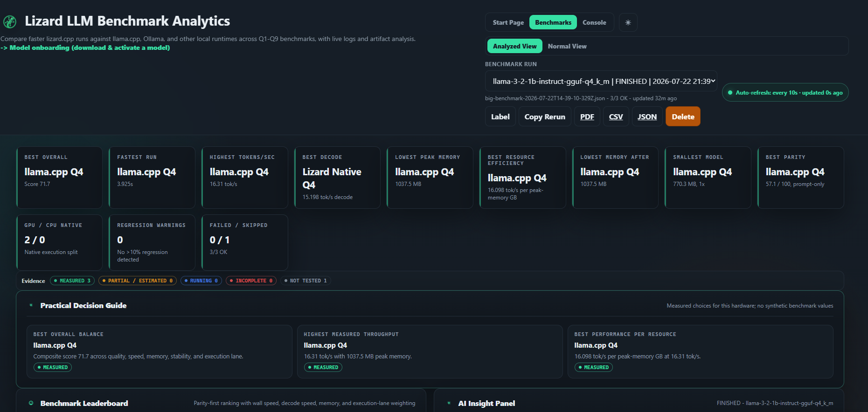Click 'Measured choices for this hardware' note
The width and height of the screenshot is (868, 412).
click(750, 306)
